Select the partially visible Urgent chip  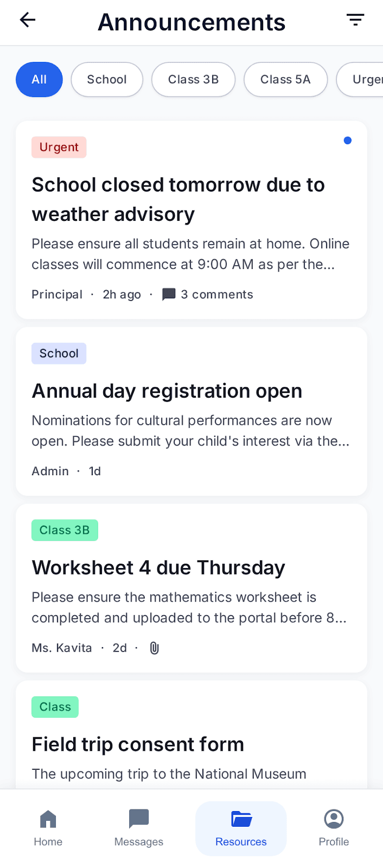pyautogui.click(x=360, y=80)
